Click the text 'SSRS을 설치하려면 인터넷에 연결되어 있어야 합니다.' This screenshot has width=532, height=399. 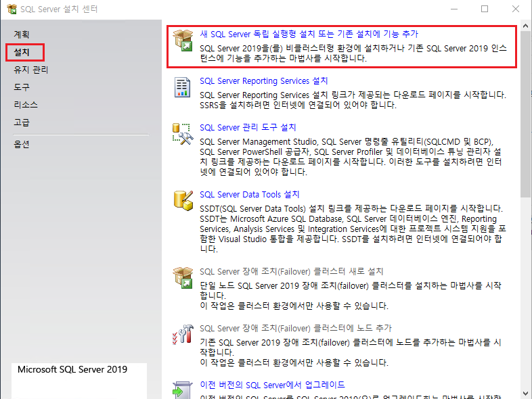(x=298, y=105)
